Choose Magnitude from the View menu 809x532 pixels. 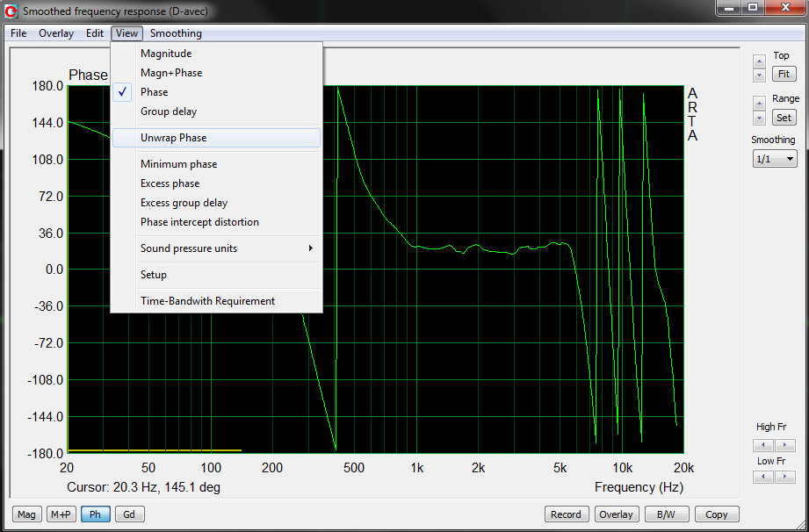217,54
